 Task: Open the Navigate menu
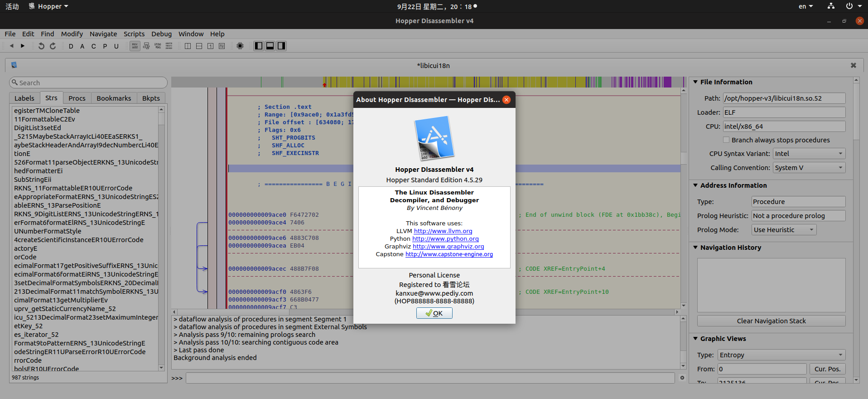103,34
